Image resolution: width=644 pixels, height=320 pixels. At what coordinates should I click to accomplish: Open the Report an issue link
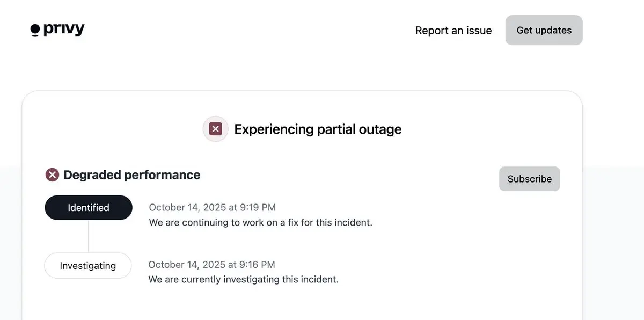click(x=453, y=31)
